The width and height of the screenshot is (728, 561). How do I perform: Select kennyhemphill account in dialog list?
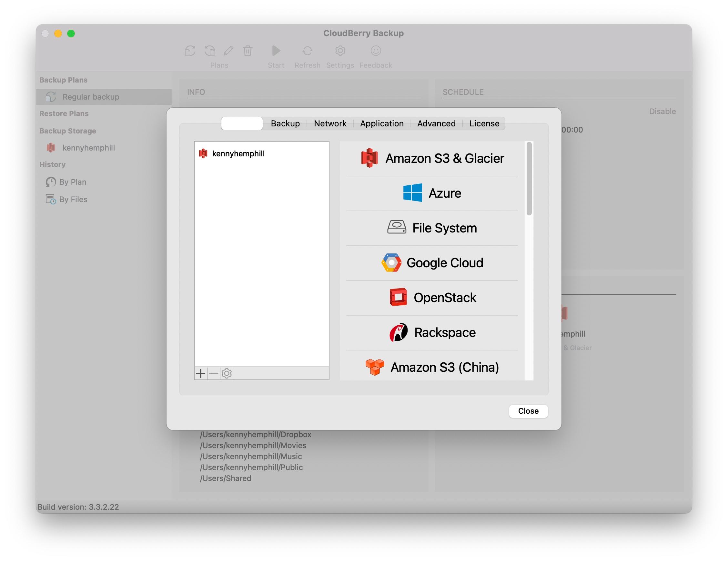[x=262, y=153]
